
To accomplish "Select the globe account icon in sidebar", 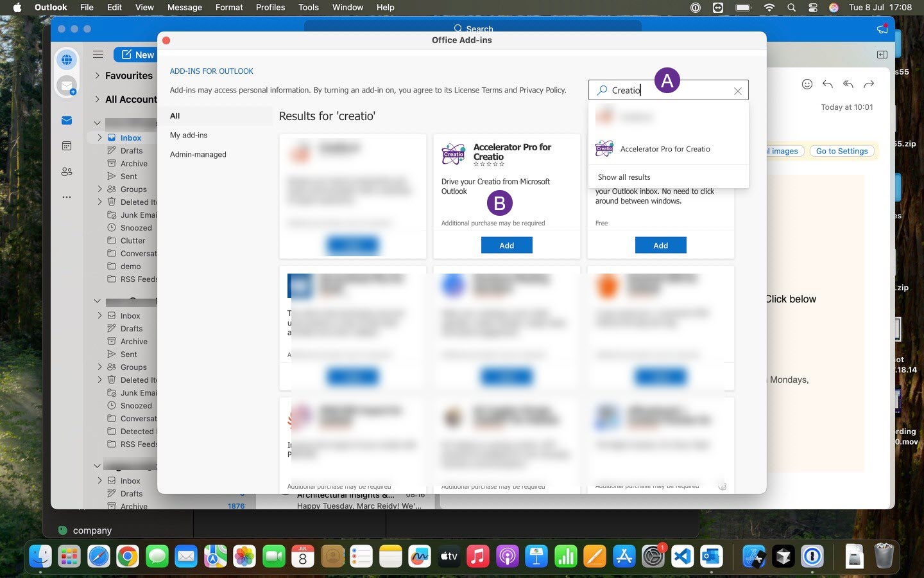I will point(67,60).
